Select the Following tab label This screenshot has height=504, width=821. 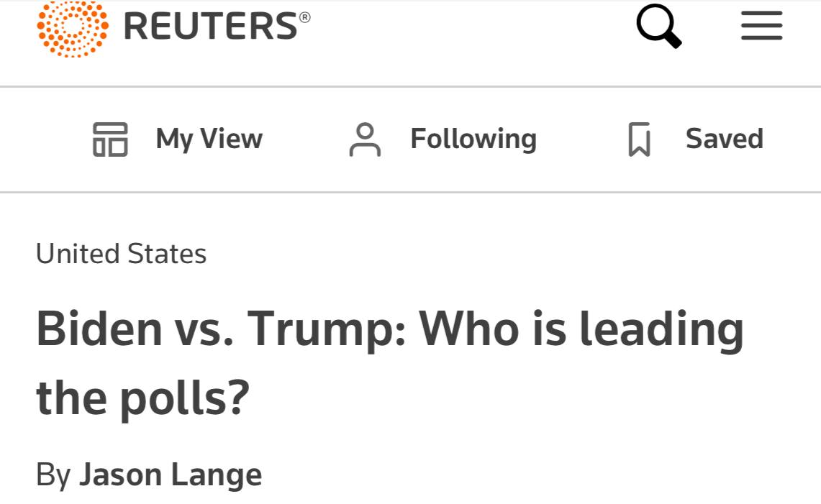coord(473,139)
